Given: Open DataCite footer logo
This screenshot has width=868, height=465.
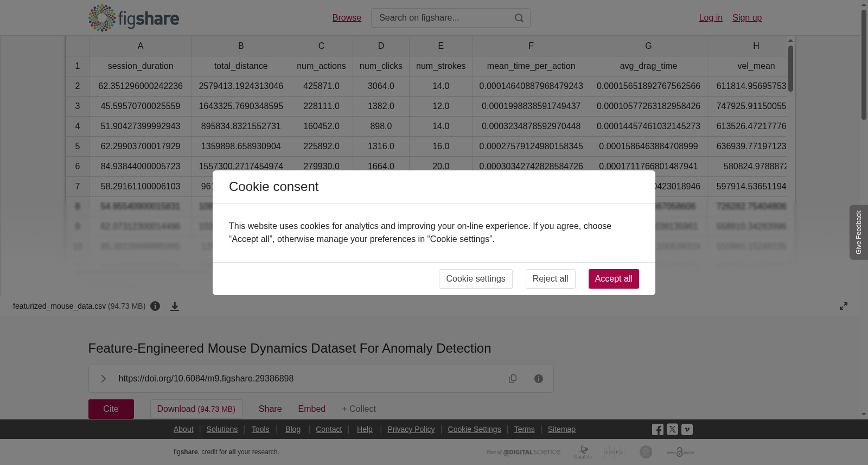Looking at the screenshot, I should click(583, 452).
